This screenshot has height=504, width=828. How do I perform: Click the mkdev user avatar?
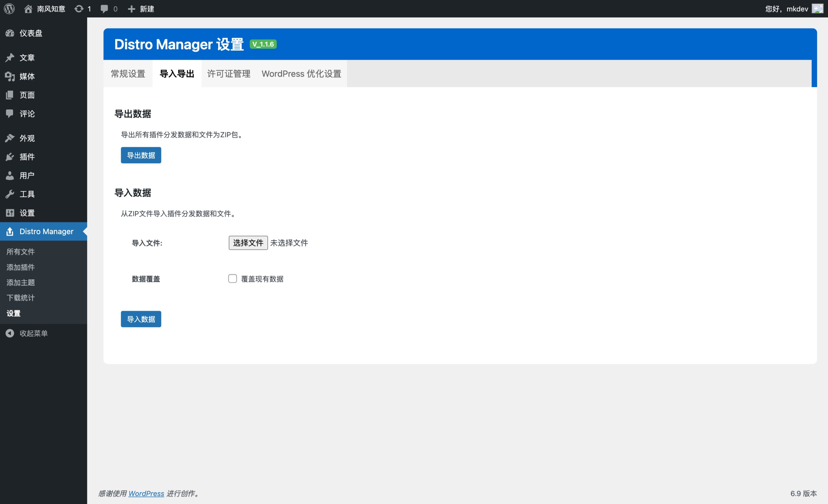click(817, 9)
